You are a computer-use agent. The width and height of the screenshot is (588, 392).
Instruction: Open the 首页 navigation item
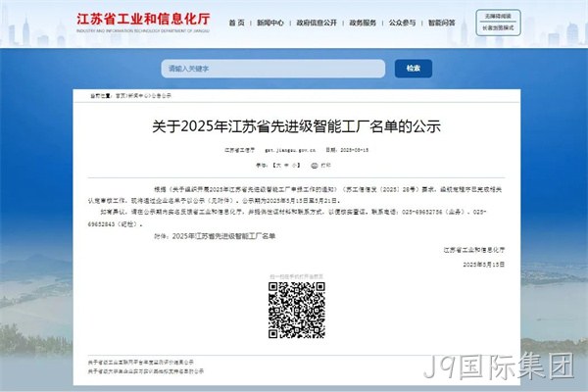[x=236, y=23]
